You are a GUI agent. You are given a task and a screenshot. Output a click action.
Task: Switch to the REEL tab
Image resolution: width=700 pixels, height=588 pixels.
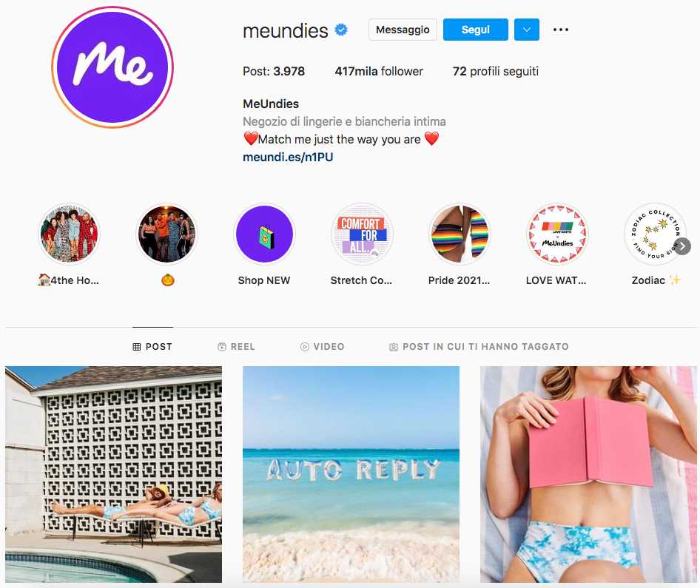[236, 347]
